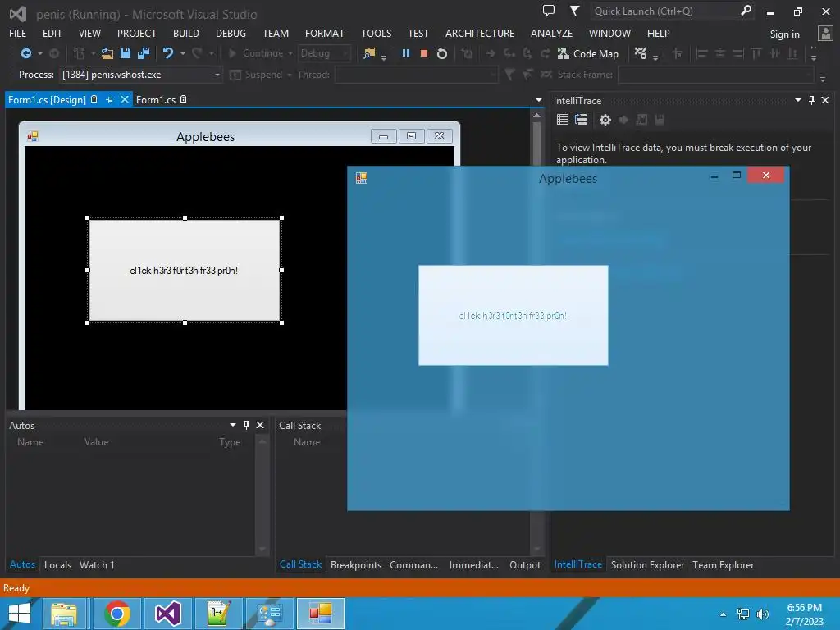Stop debugging with red square icon
This screenshot has height=630, width=840.
pyautogui.click(x=424, y=53)
